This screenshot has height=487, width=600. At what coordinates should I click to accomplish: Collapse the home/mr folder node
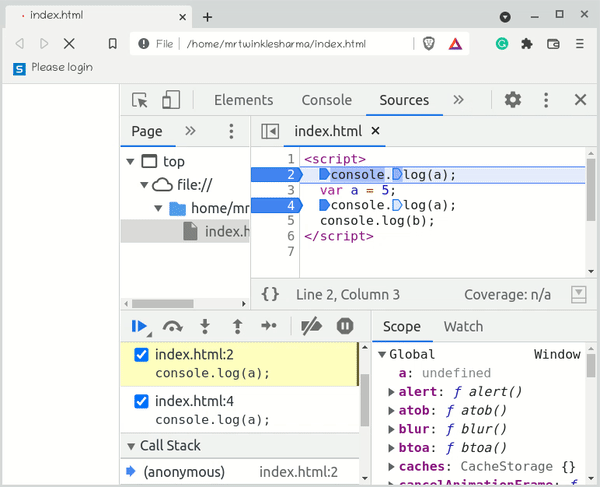point(158,208)
